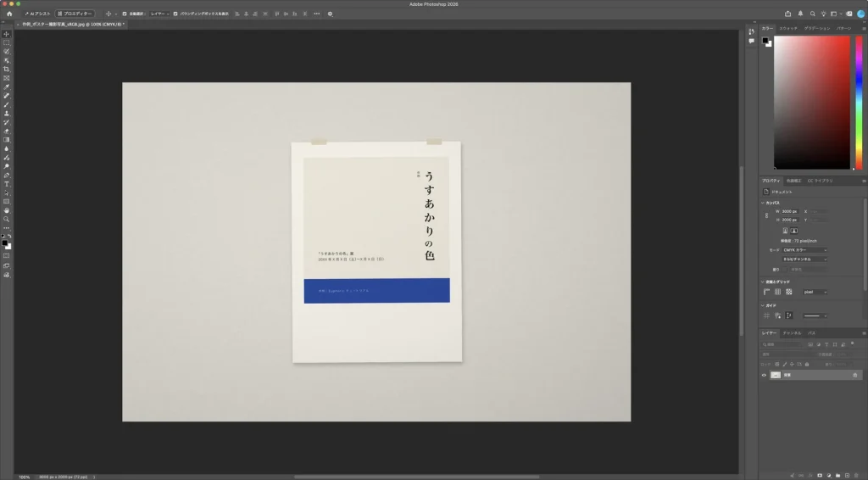Open the pixel units dropdown
The image size is (868, 480).
pos(815,292)
